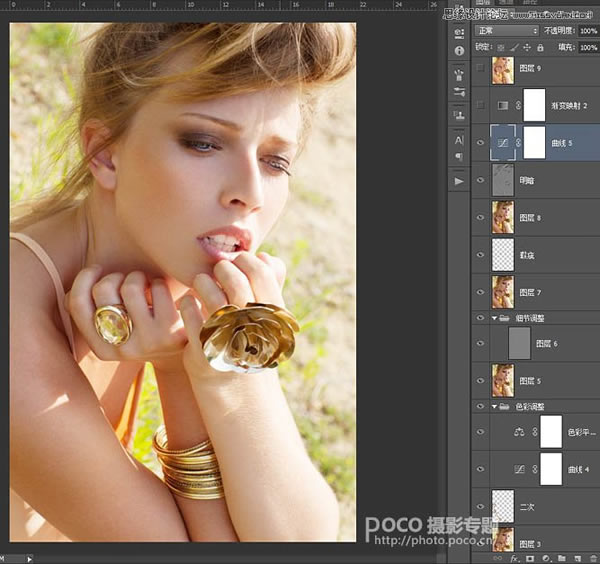Select the 色彩平... layer mask thumbnail

[551, 432]
